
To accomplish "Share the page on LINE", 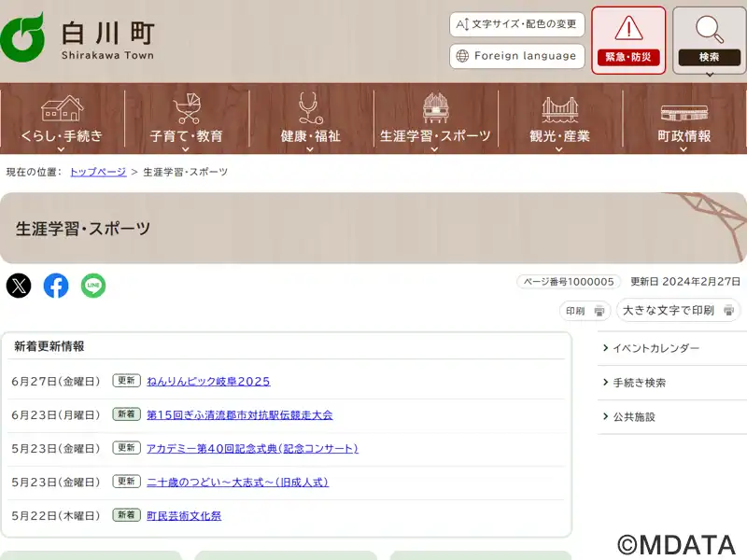I will [93, 286].
